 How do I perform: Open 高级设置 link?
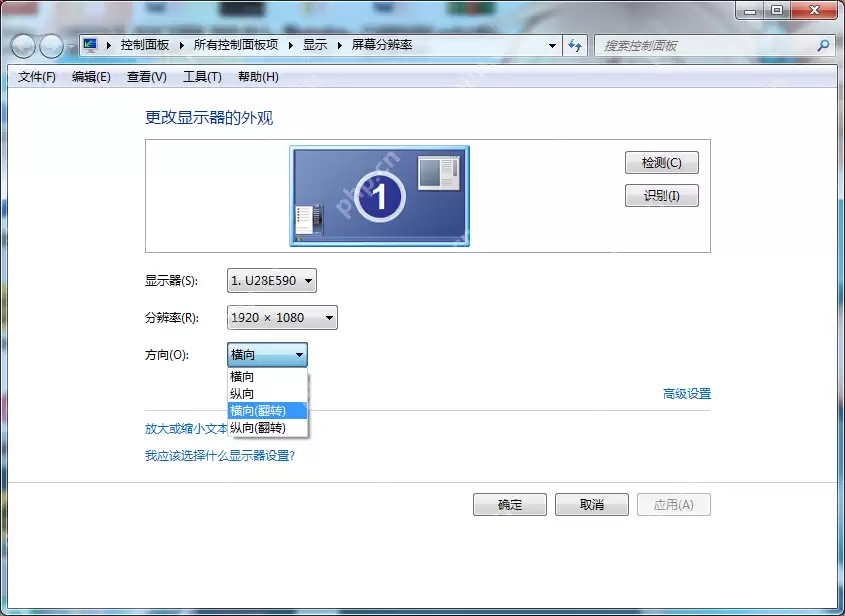(688, 393)
